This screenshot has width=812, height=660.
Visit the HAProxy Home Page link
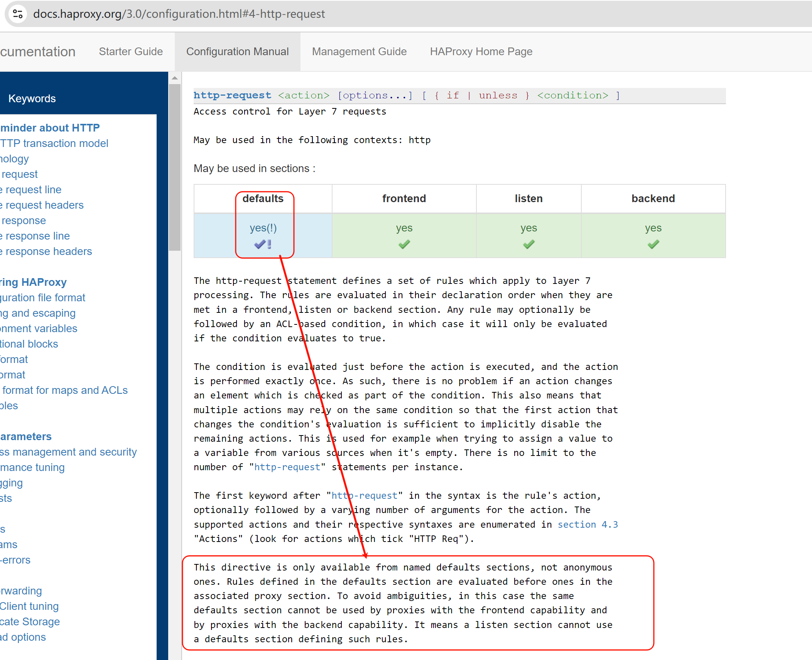point(481,52)
